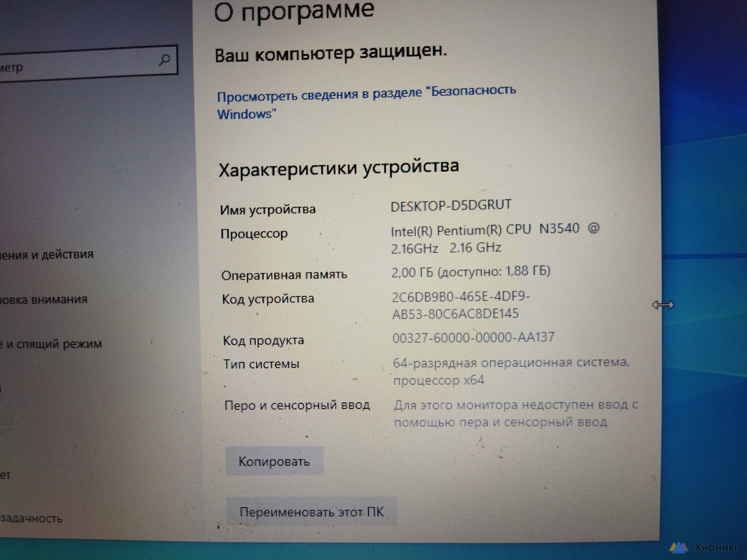Image resolution: width=747 pixels, height=560 pixels.
Task: Click the search magnifier icon
Action: pyautogui.click(x=164, y=61)
